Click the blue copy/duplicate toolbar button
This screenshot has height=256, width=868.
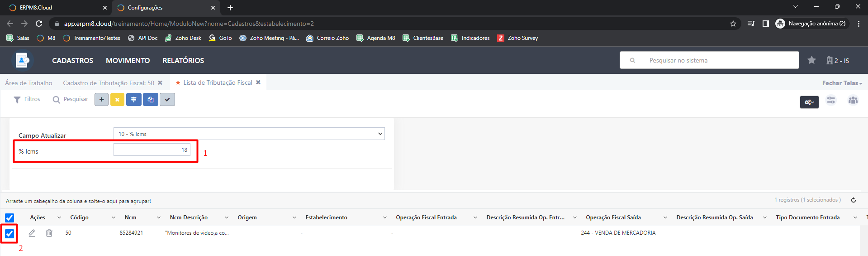pyautogui.click(x=151, y=100)
